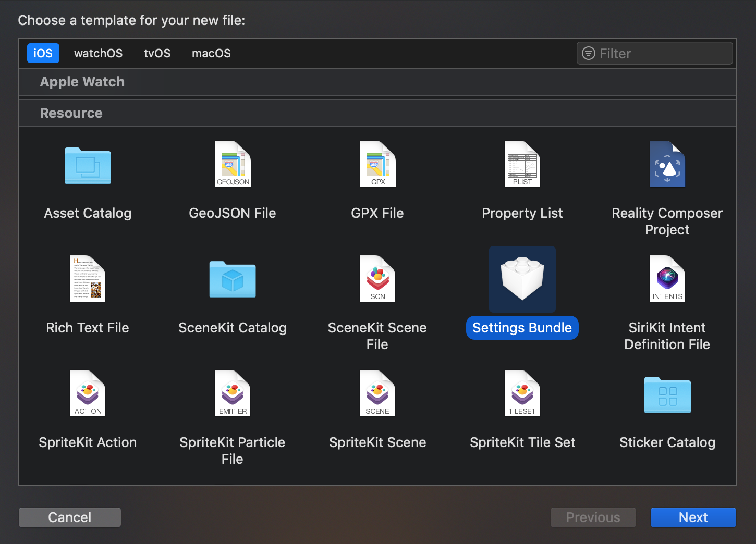756x544 pixels.
Task: Click the Apple Watch section header
Action: click(x=377, y=82)
